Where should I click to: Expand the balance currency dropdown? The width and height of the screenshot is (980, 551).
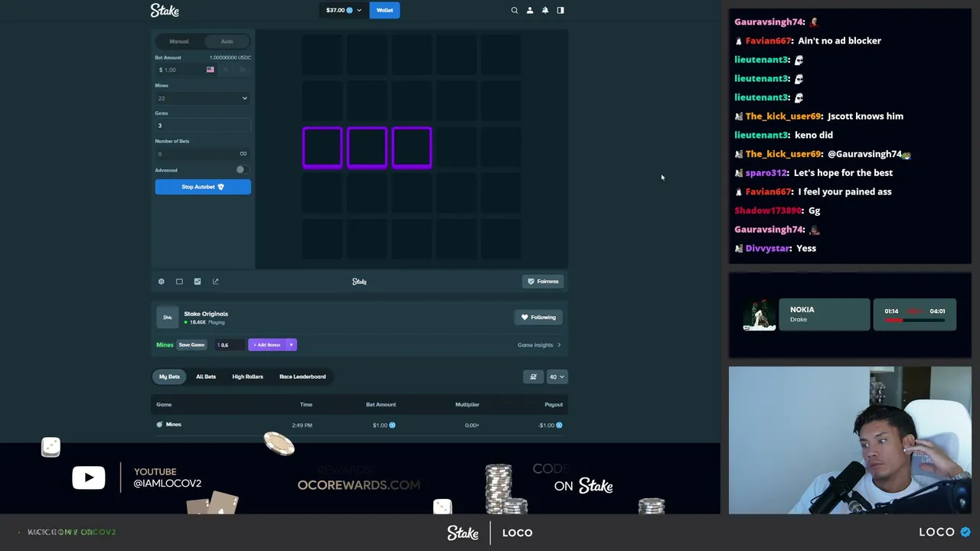(359, 10)
